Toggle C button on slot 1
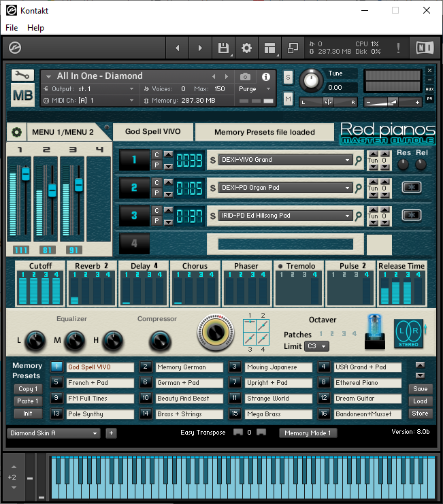Image resolution: width=443 pixels, height=504 pixels. [x=157, y=155]
